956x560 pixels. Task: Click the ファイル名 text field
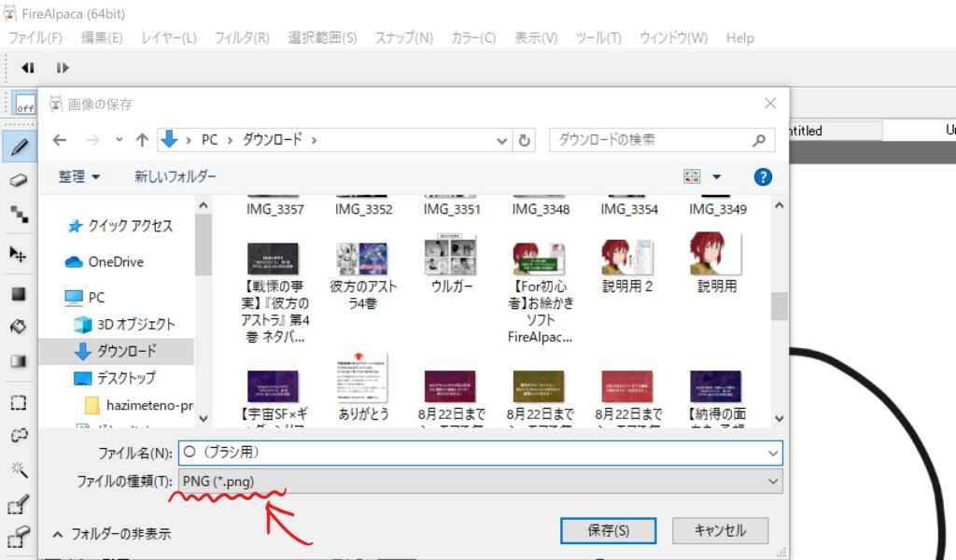471,453
